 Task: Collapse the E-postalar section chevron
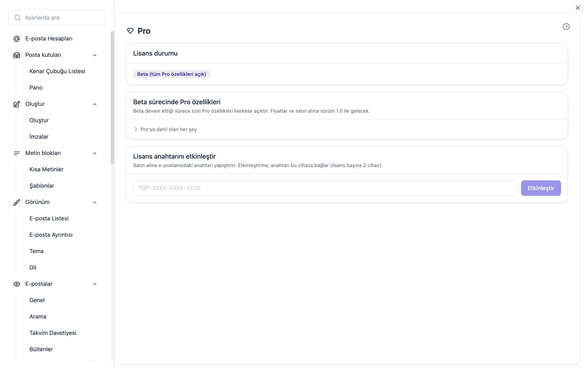[95, 284]
